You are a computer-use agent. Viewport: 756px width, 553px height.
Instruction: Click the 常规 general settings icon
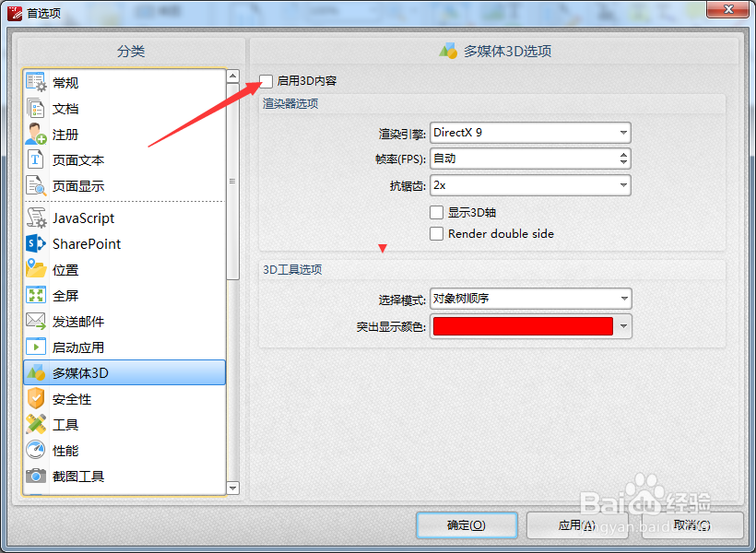[x=36, y=82]
